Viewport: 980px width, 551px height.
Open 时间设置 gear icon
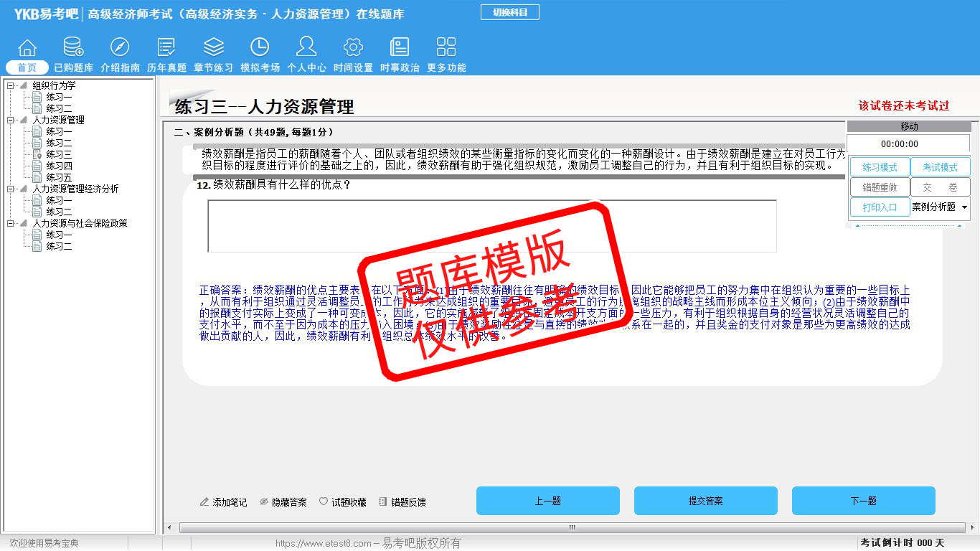(x=353, y=47)
